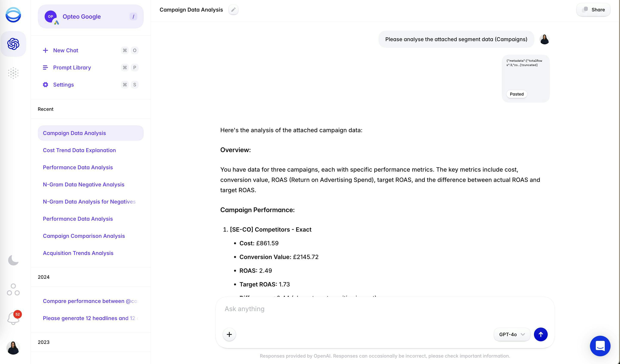Open the OpenAI chat sidebar icon

[13, 44]
